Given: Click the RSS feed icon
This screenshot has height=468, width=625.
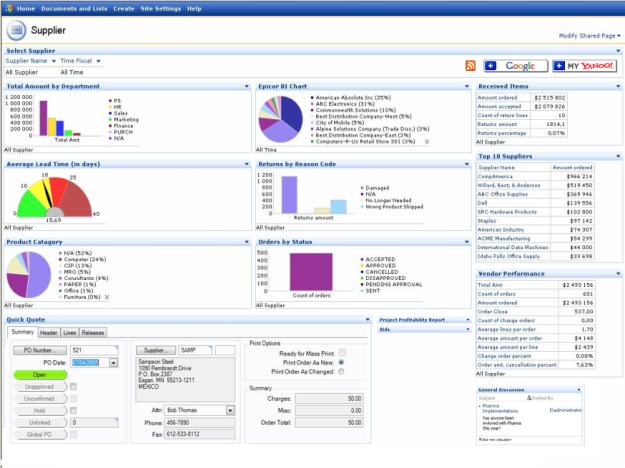Looking at the screenshot, I should (470, 66).
